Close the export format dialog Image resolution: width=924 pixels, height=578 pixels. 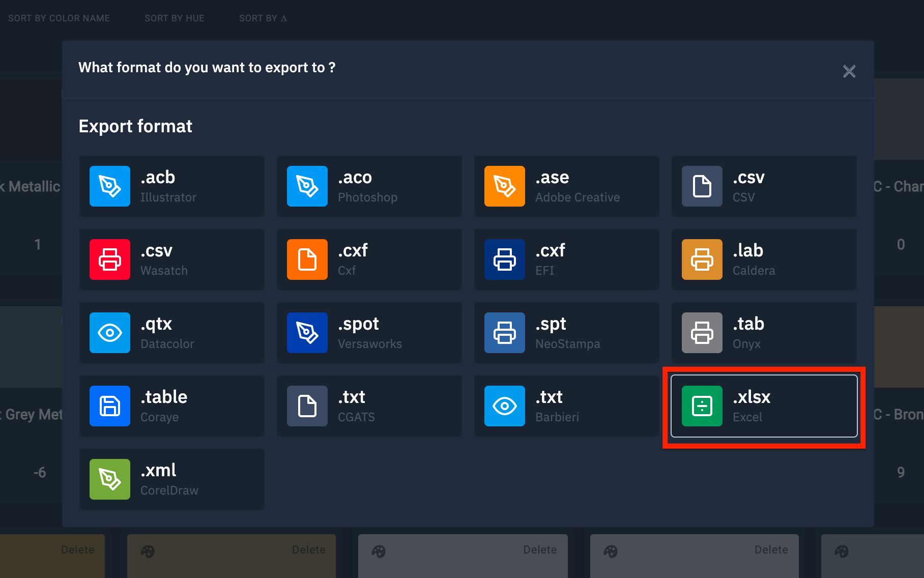pos(849,71)
